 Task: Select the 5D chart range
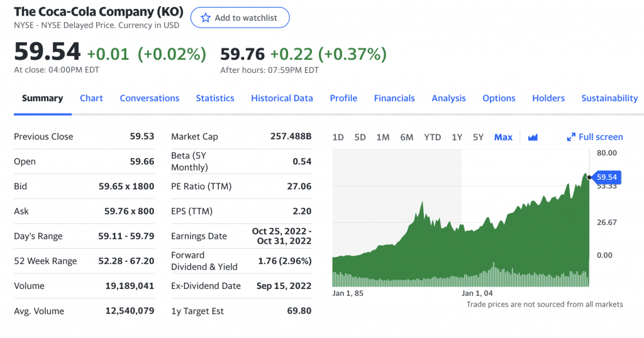pyautogui.click(x=360, y=137)
